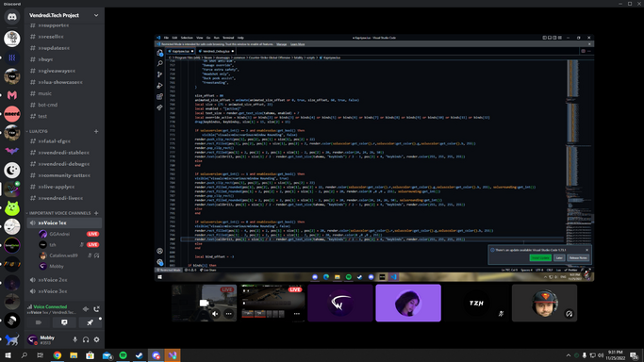Click the LIVE badge next to tzh
Viewport: 644px width, 362px height.
(92, 244)
